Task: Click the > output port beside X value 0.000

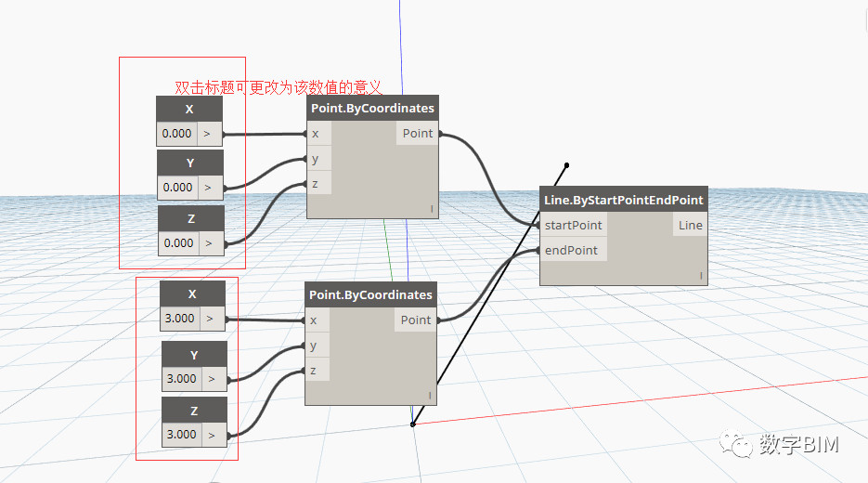Action: 210,134
